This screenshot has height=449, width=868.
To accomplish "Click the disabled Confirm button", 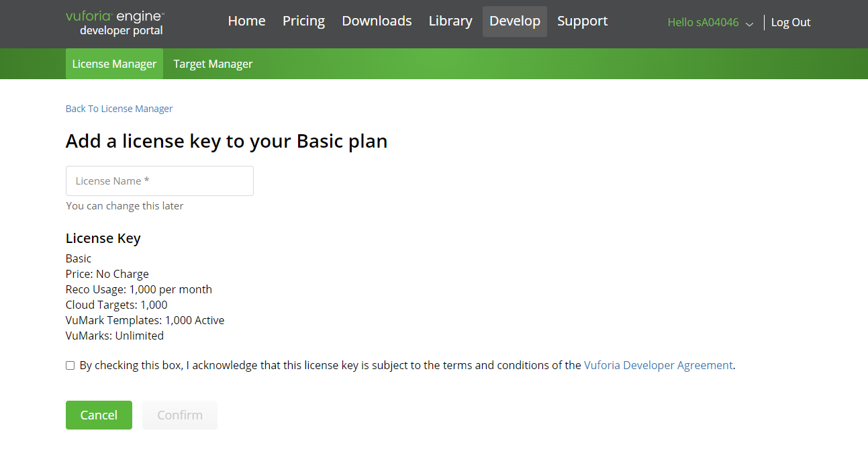I will [180, 415].
